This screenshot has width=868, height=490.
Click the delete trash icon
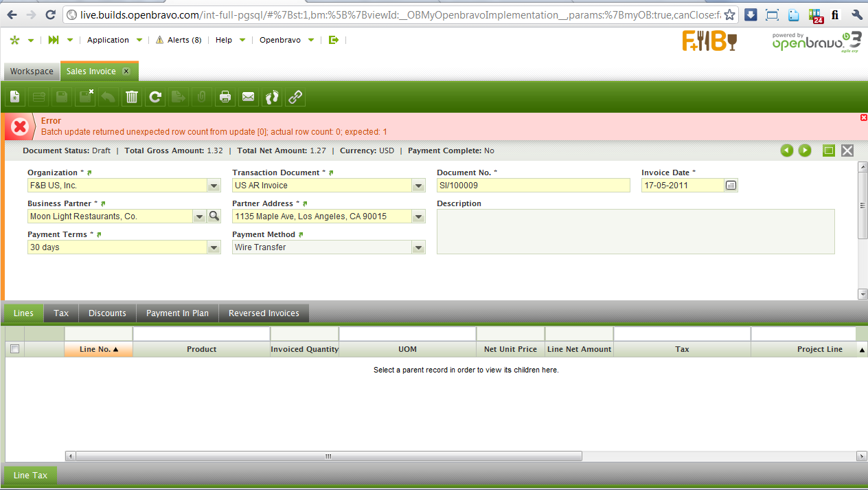pos(132,98)
